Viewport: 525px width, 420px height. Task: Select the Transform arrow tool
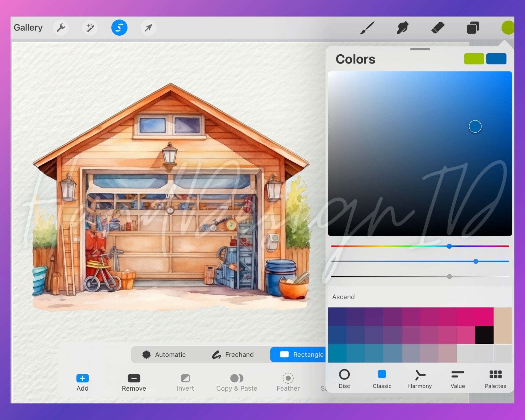148,27
